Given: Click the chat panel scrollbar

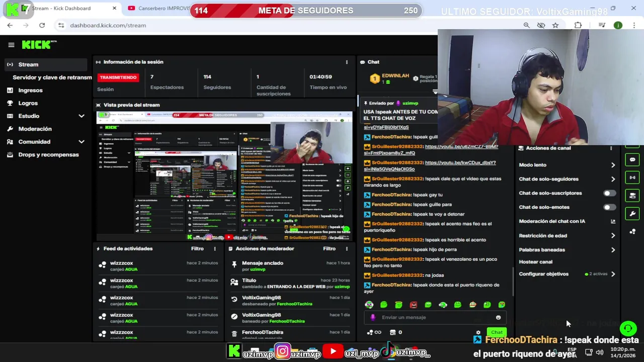Looking at the screenshot, I should pos(513,282).
